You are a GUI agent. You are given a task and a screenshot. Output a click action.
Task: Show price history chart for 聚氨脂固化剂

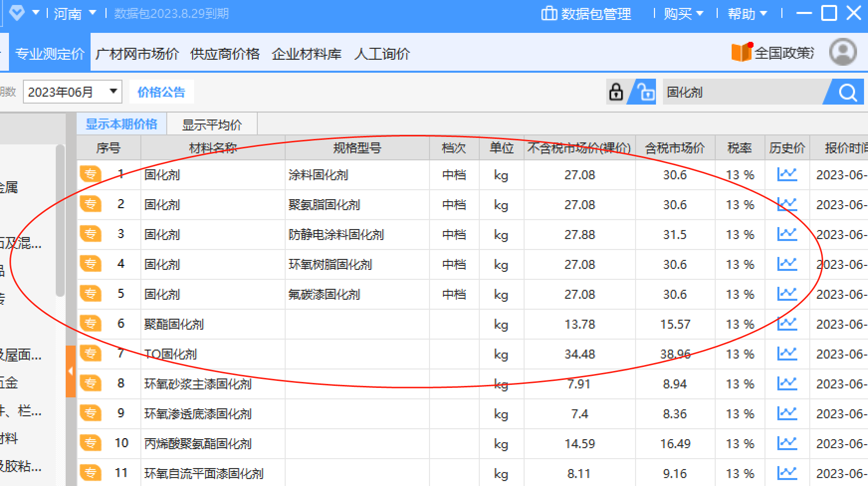[x=787, y=204]
